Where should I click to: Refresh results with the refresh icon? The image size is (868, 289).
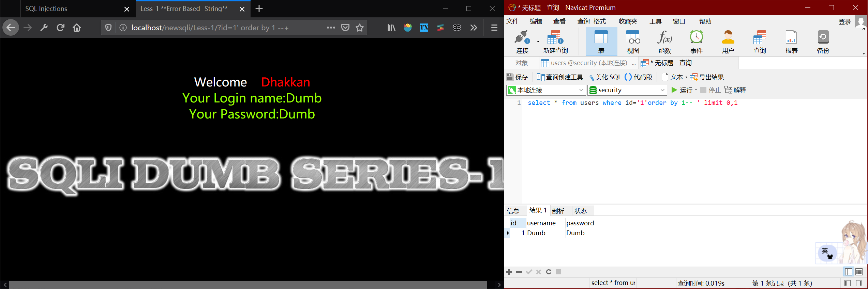tap(549, 272)
